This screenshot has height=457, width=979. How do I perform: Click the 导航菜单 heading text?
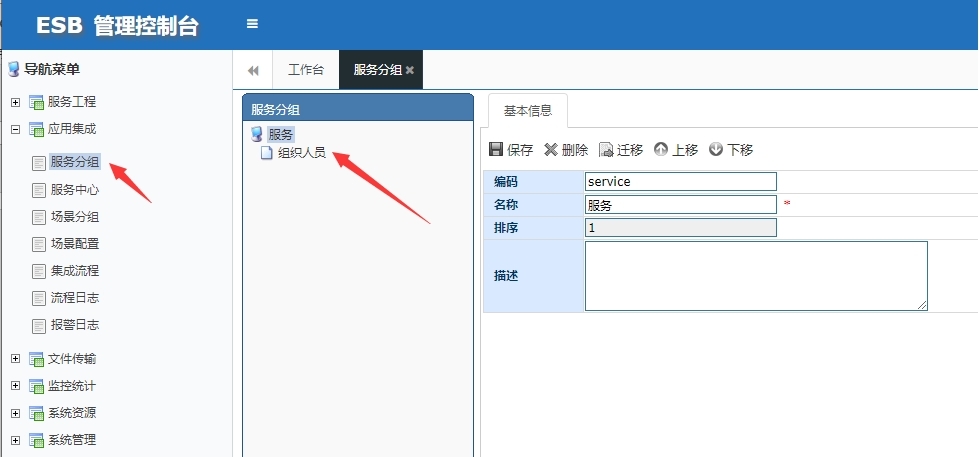click(x=52, y=69)
